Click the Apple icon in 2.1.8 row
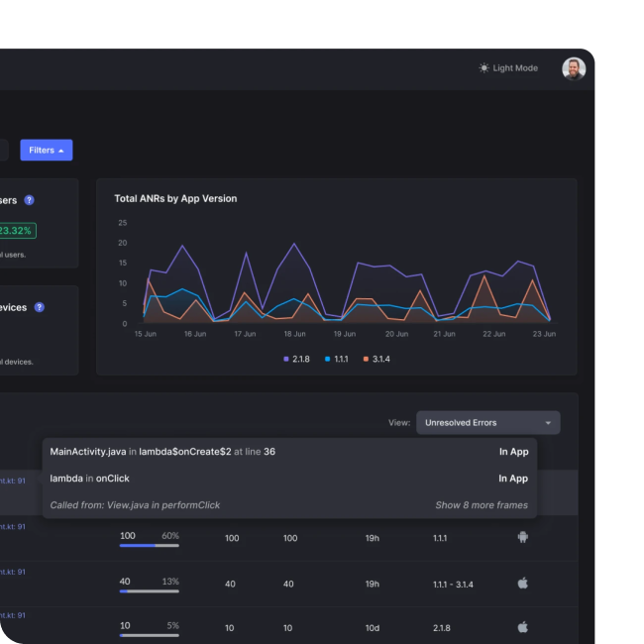The height and width of the screenshot is (644, 644). click(x=523, y=627)
